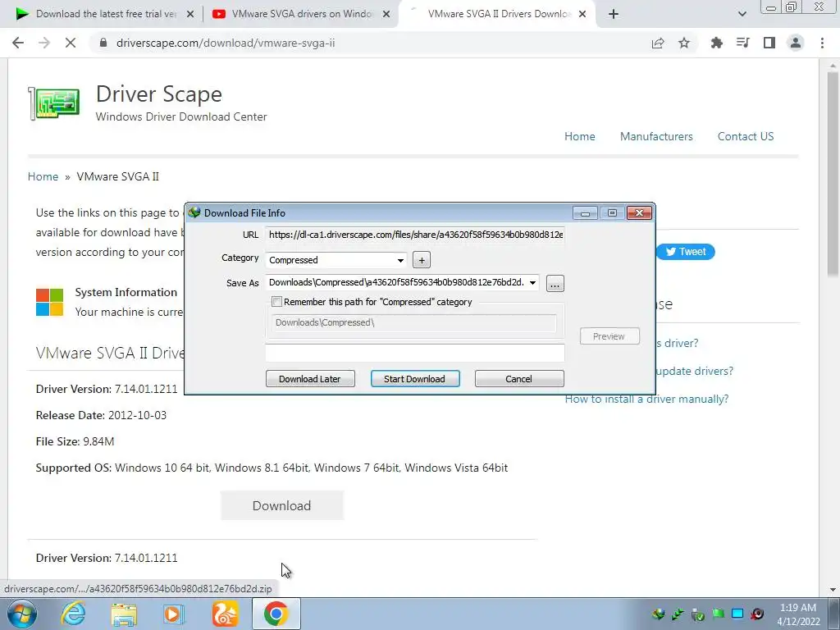This screenshot has height=630, width=840.
Task: Close the Download File Info dialog
Action: pos(639,212)
